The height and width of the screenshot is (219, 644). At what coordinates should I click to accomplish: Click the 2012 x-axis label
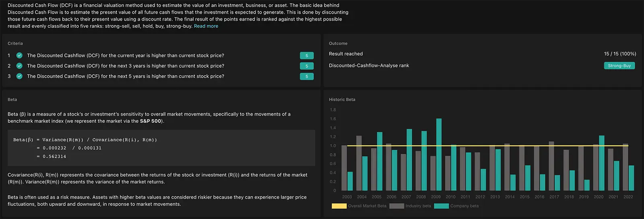click(480, 197)
